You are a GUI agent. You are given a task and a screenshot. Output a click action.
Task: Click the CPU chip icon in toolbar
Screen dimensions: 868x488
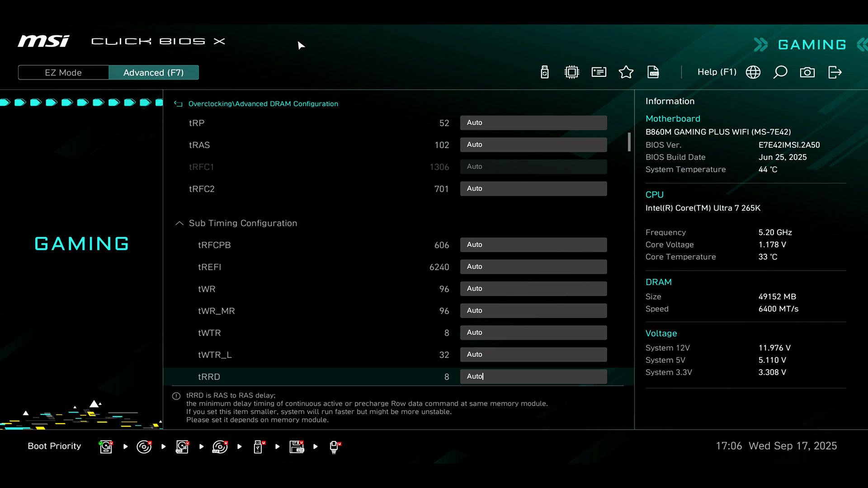click(571, 72)
